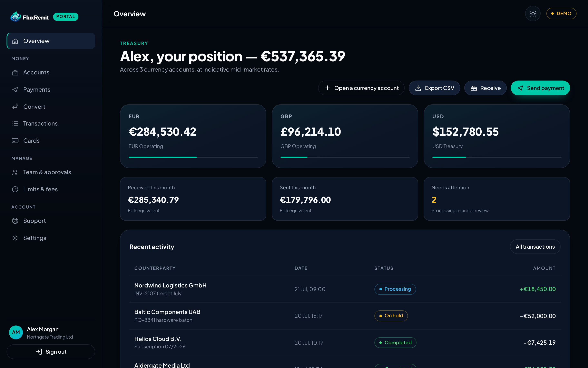This screenshot has width=588, height=368.
Task: Click the AMOUNT column header
Action: click(544, 268)
